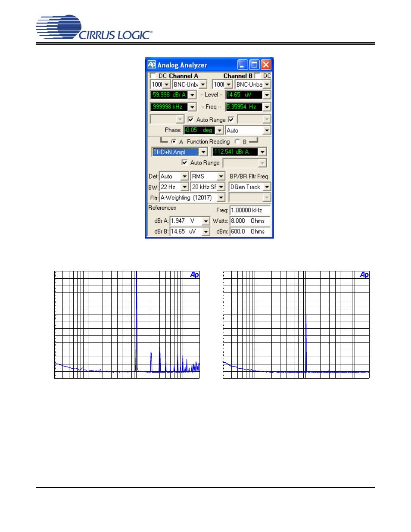Uncheck Channel B Auto Range checkbox

click(231, 119)
